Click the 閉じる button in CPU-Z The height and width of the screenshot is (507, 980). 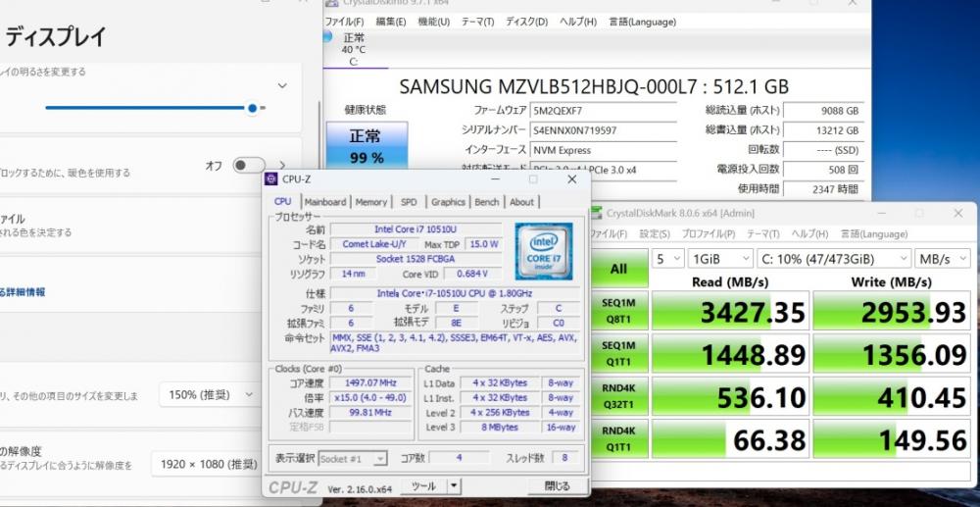coord(557,485)
